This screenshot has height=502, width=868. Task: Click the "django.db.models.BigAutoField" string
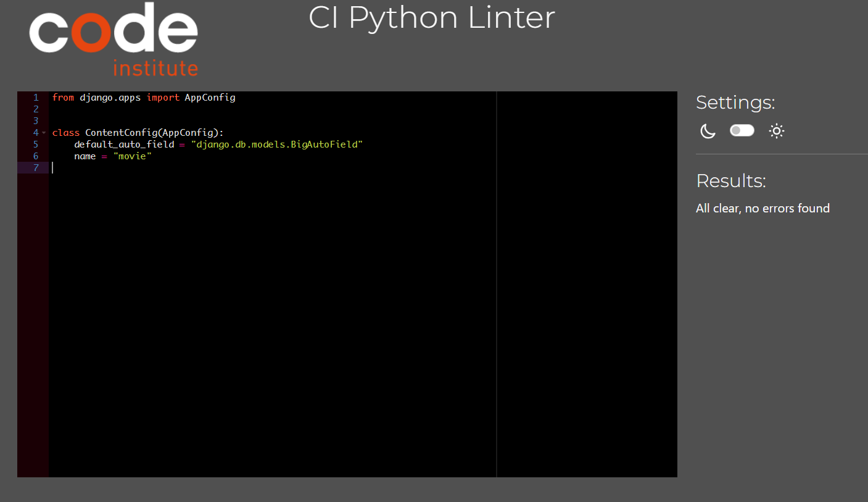coord(276,144)
